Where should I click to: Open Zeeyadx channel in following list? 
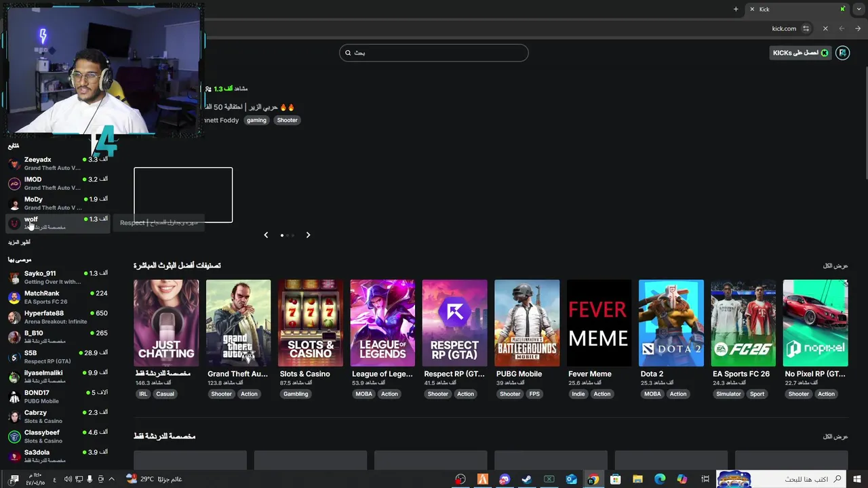point(58,163)
